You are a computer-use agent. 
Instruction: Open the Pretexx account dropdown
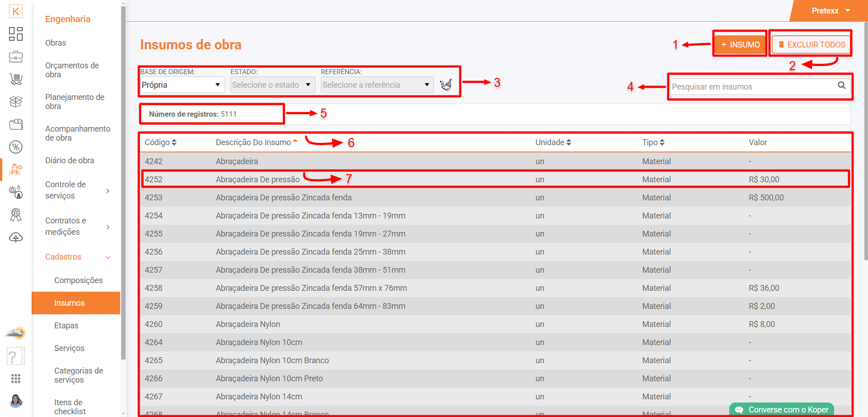(x=830, y=11)
